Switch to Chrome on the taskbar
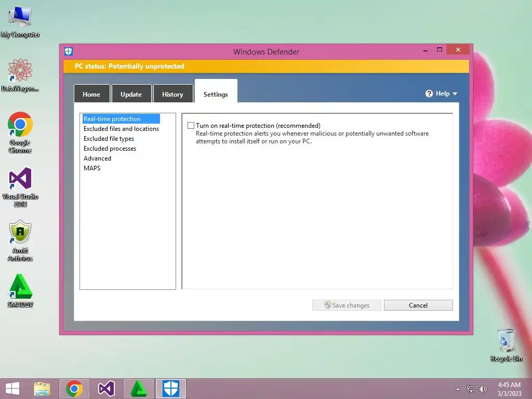This screenshot has width=532, height=399. coord(74,389)
